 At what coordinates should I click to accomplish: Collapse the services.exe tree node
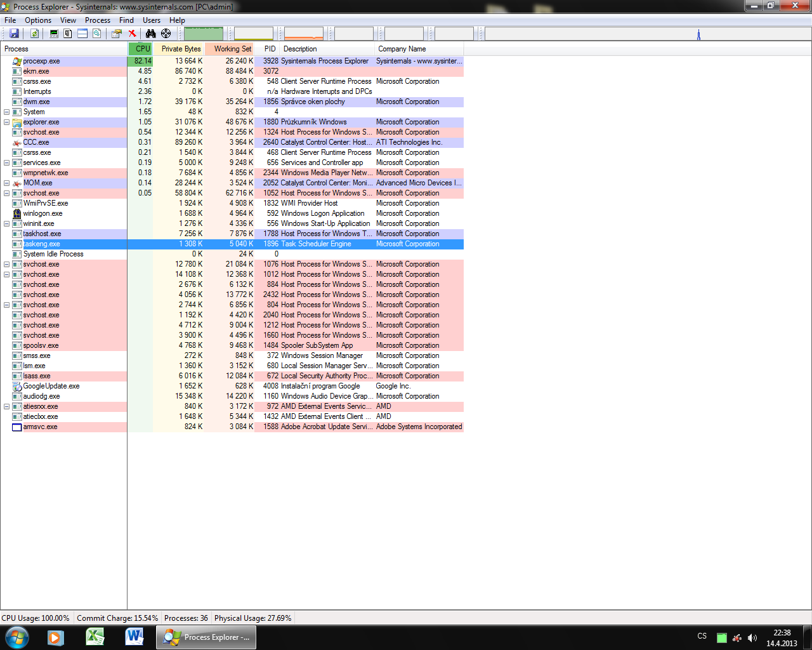pyautogui.click(x=6, y=162)
